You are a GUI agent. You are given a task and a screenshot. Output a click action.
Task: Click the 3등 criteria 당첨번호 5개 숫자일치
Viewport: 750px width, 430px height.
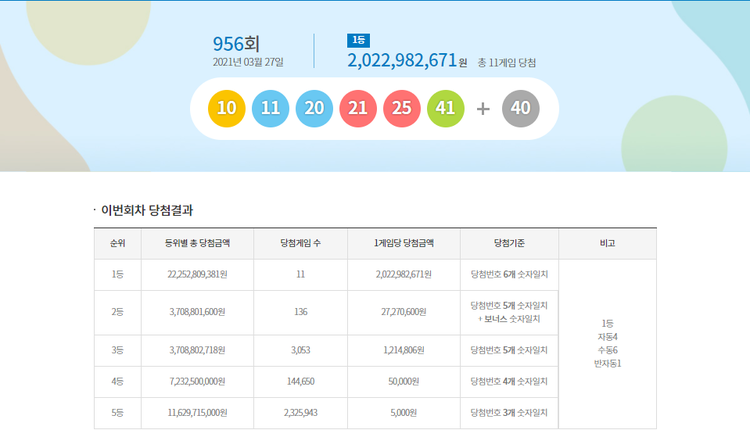click(509, 350)
